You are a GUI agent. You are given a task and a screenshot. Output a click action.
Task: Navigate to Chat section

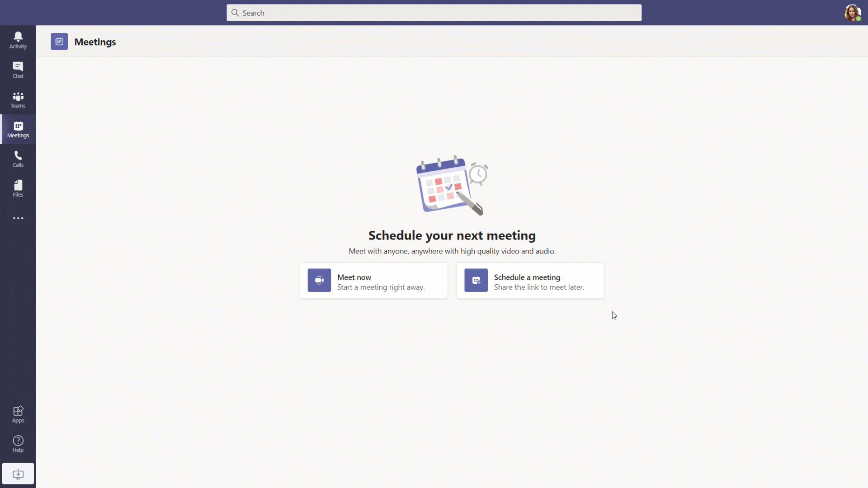(18, 70)
